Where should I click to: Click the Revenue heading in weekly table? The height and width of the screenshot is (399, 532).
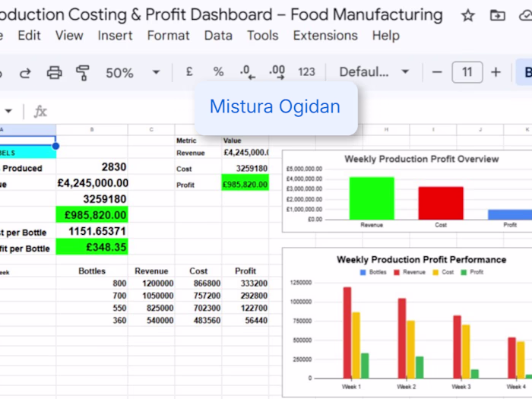[x=151, y=271]
